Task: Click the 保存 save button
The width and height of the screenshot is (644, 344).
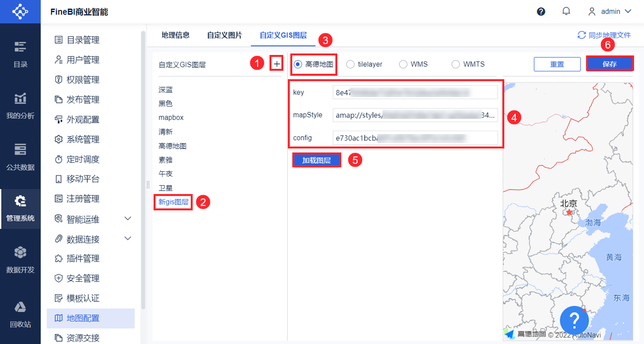Action: pos(610,64)
